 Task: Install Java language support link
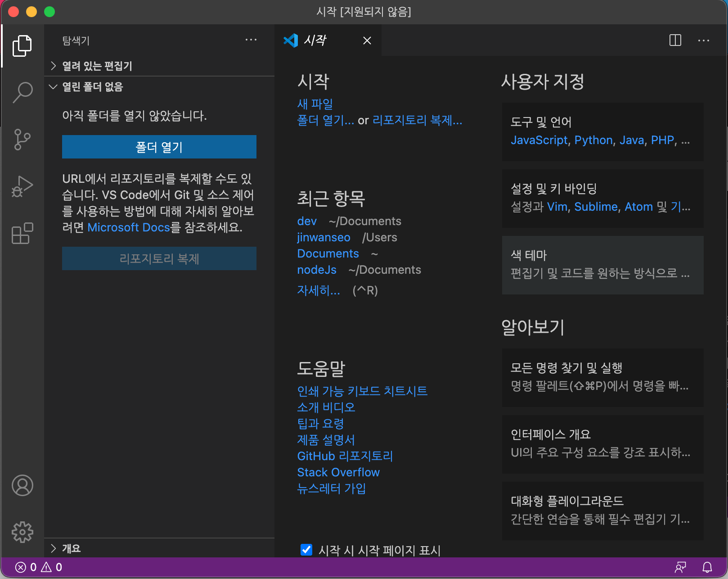coord(632,140)
